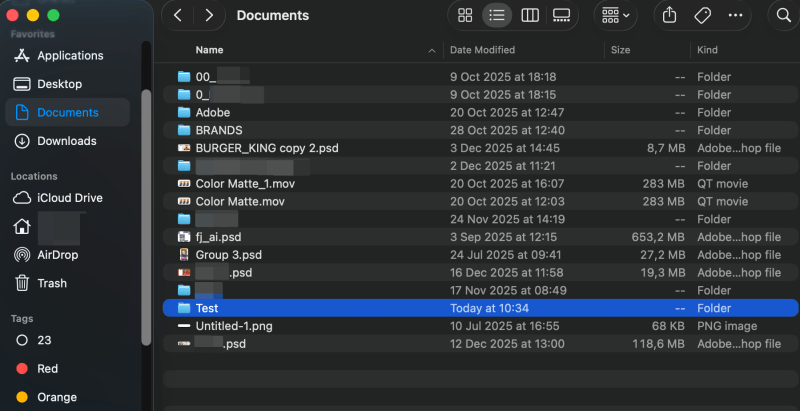
Task: Sort by the Size column header
Action: point(620,50)
